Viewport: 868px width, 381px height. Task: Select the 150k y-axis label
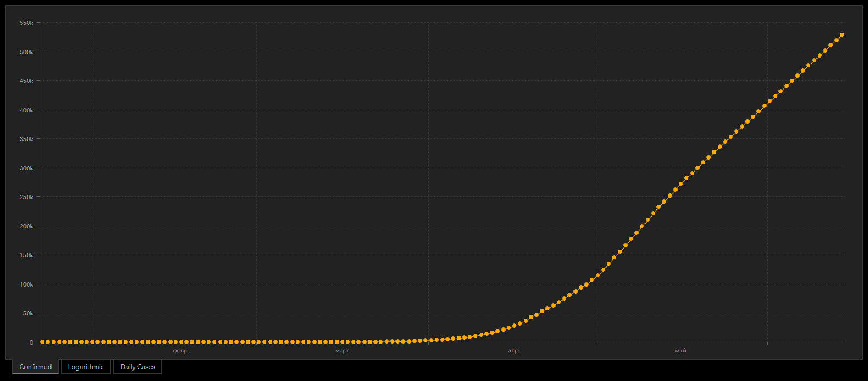tap(27, 256)
